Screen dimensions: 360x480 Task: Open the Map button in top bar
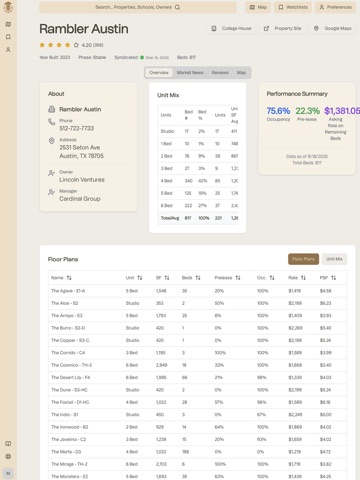258,7
